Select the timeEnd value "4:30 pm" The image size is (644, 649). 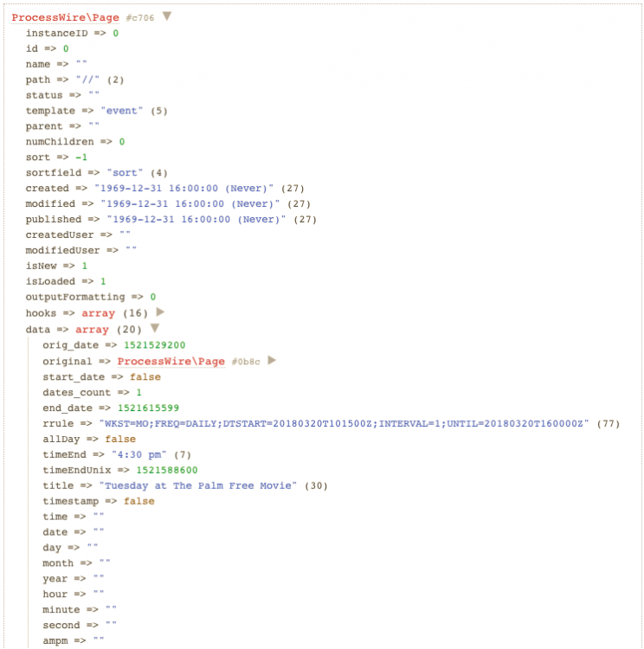point(136,454)
